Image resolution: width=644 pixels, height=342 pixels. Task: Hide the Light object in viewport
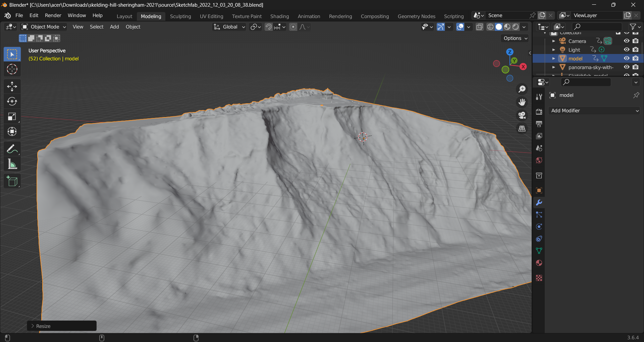[626, 50]
